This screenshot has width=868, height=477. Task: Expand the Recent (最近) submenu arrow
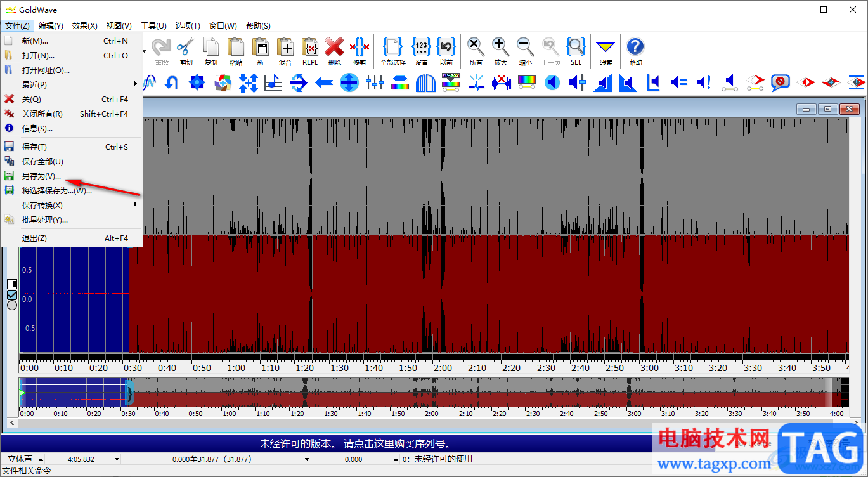click(x=135, y=84)
